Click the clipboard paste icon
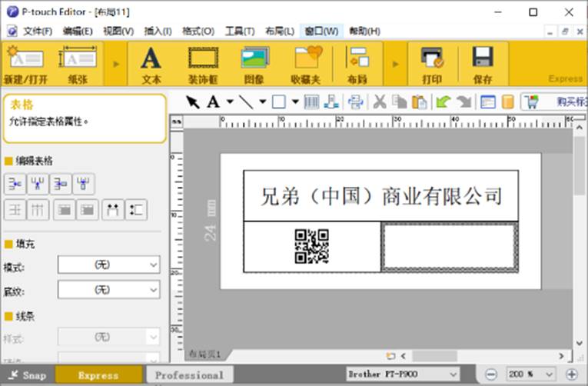Screen dimensions: 588x386 point(419,102)
